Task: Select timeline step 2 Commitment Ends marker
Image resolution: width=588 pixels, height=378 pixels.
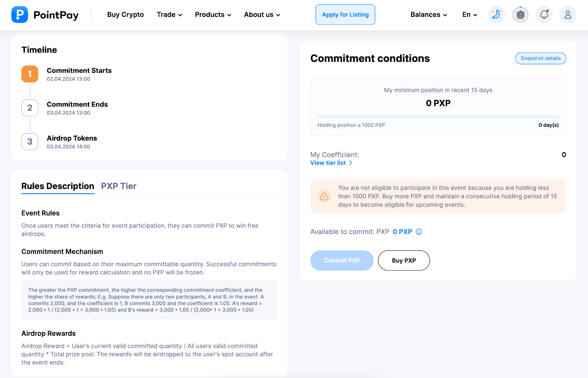Action: click(30, 108)
